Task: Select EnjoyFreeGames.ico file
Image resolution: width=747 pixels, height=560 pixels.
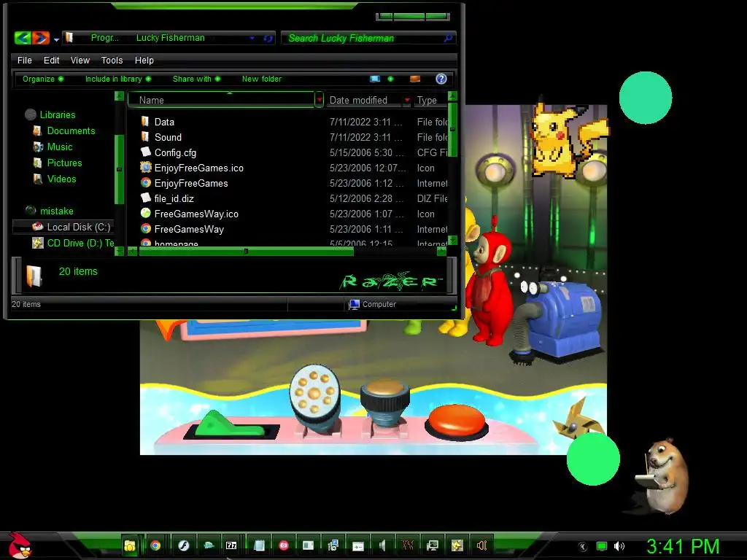Action: (x=198, y=168)
